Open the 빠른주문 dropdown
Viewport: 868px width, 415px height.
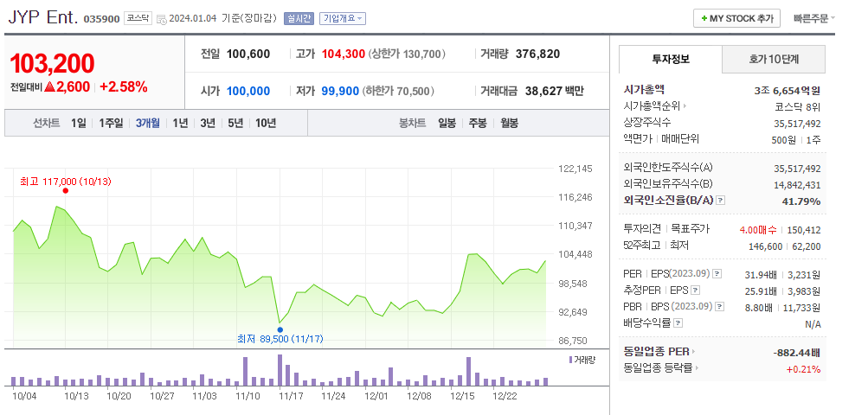pyautogui.click(x=814, y=18)
